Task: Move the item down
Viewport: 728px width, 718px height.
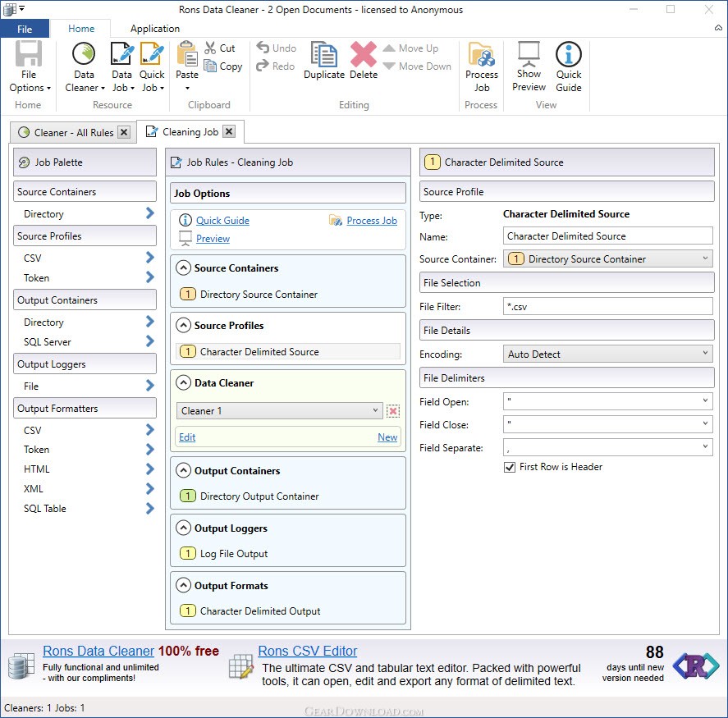Action: [418, 66]
